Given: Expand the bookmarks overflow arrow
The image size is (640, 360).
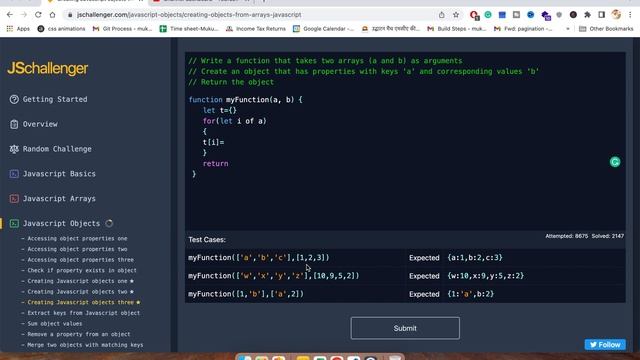Looking at the screenshot, I should [x=568, y=29].
